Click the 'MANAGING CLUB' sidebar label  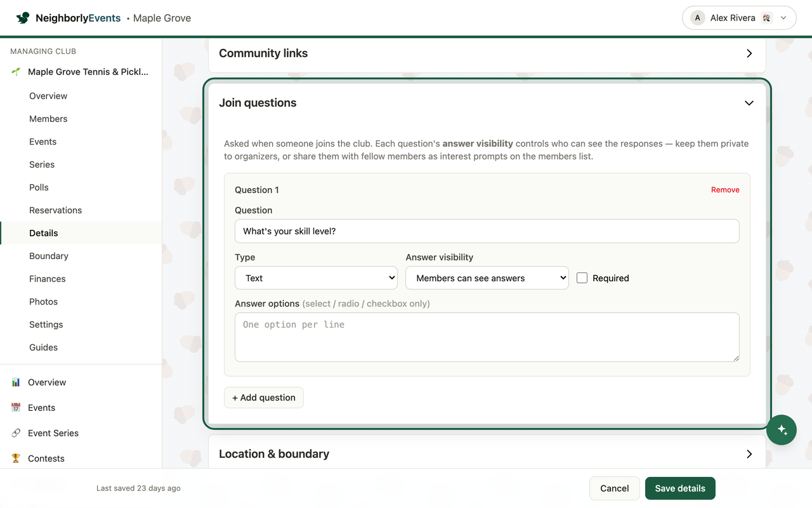coord(43,51)
